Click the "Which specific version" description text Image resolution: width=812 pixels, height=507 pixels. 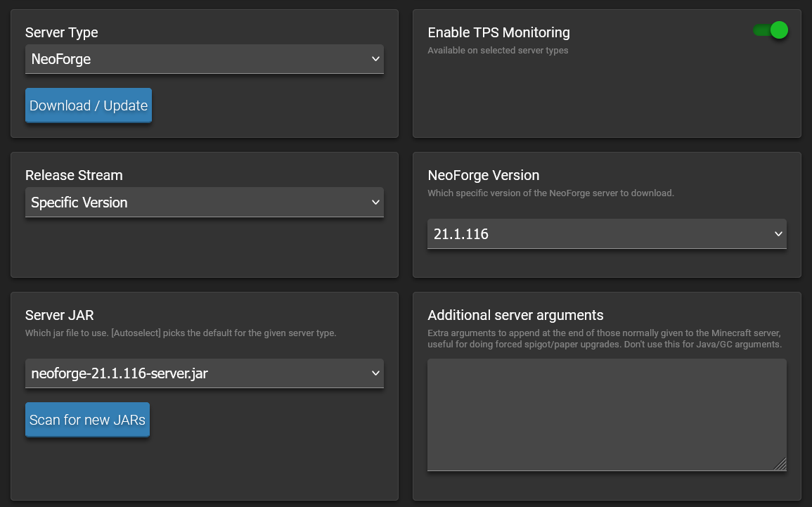point(551,193)
